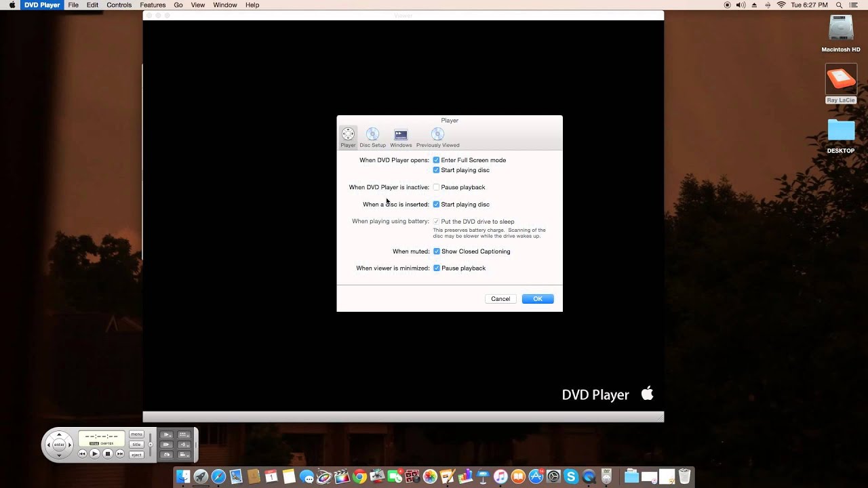Eject the disc from controller
The image size is (868, 488).
[136, 455]
